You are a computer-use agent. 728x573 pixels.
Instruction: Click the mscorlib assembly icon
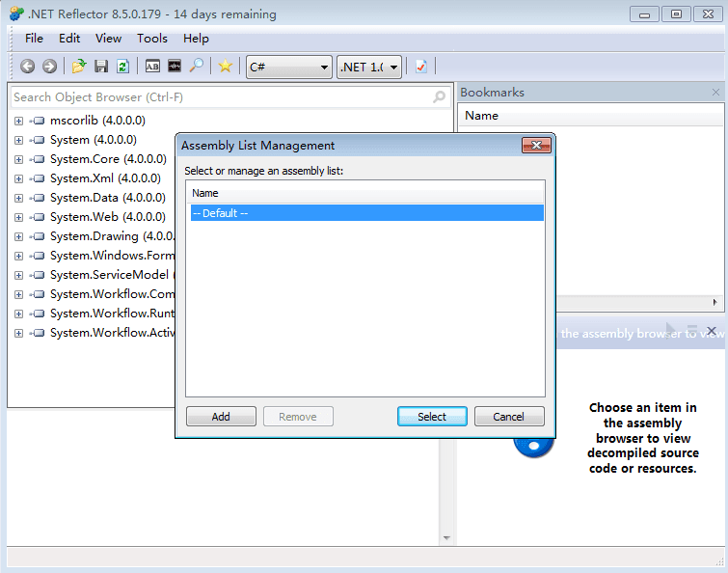pos(38,121)
